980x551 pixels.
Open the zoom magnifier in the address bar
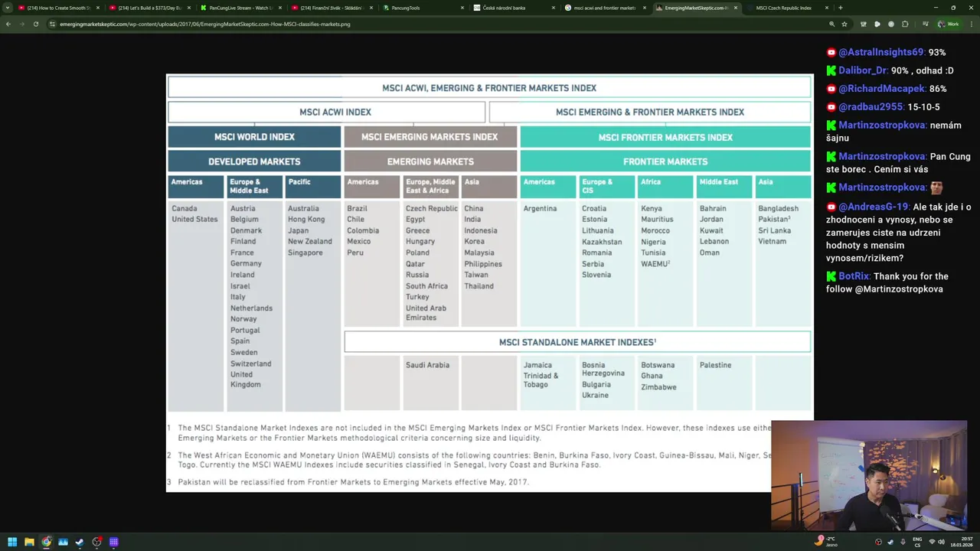coord(831,24)
